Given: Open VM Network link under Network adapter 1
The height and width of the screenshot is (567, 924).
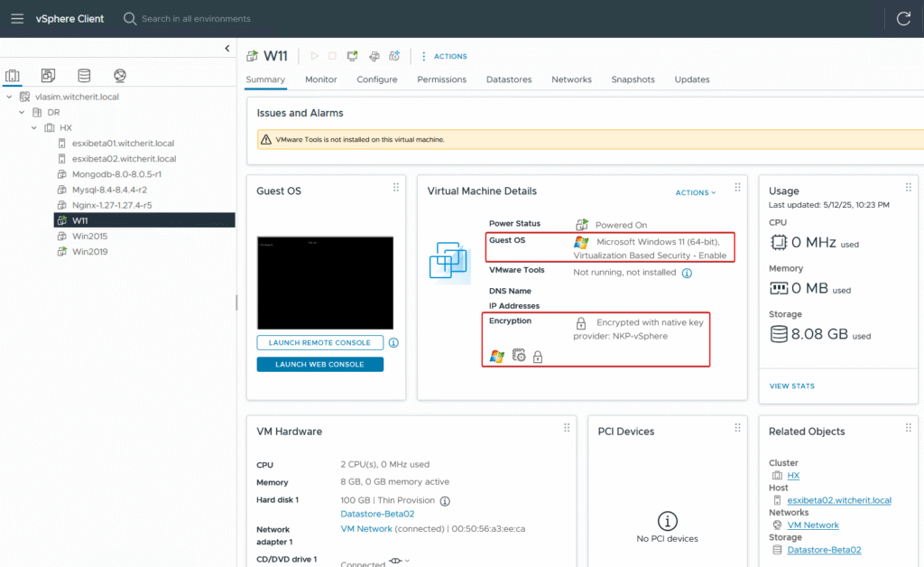Looking at the screenshot, I should pyautogui.click(x=366, y=529).
